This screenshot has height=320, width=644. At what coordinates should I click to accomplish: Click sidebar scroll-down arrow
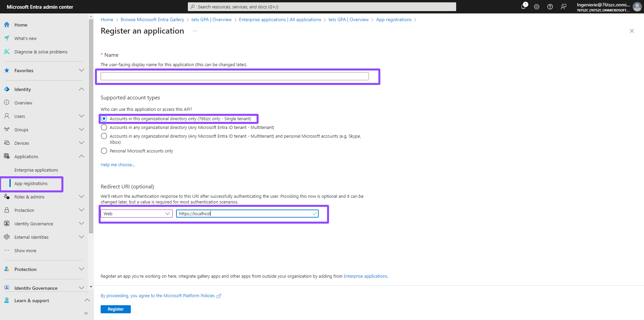[91, 287]
